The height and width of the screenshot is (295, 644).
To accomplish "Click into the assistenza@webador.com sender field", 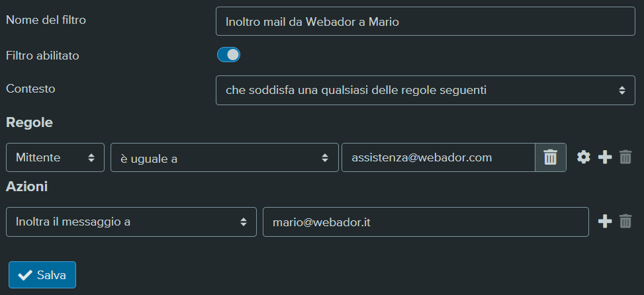I will pos(438,157).
